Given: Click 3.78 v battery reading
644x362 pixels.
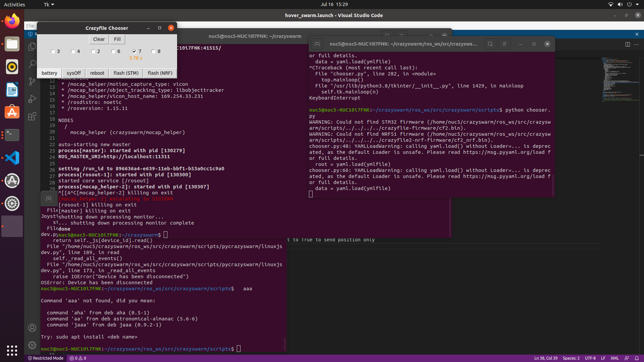Looking at the screenshot, I should 136,58.
